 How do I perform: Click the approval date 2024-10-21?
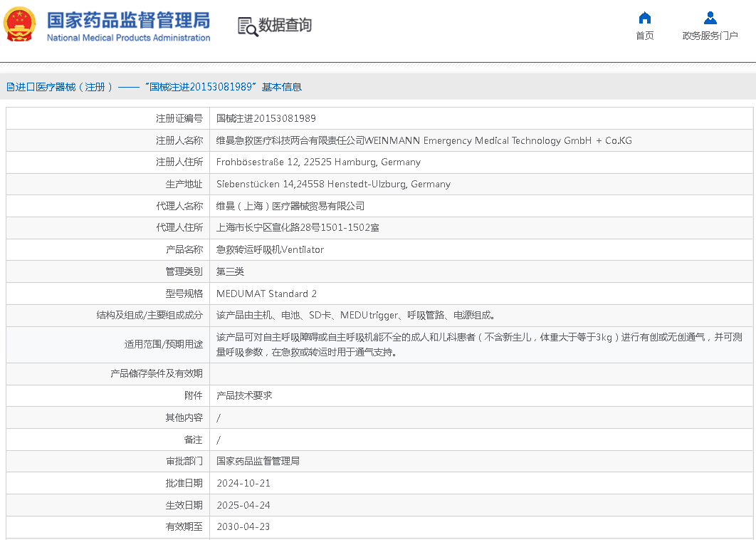tap(243, 483)
